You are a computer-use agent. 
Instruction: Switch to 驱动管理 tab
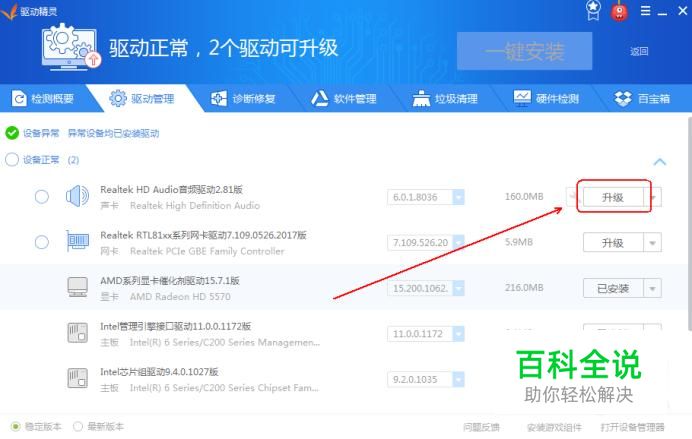click(142, 98)
